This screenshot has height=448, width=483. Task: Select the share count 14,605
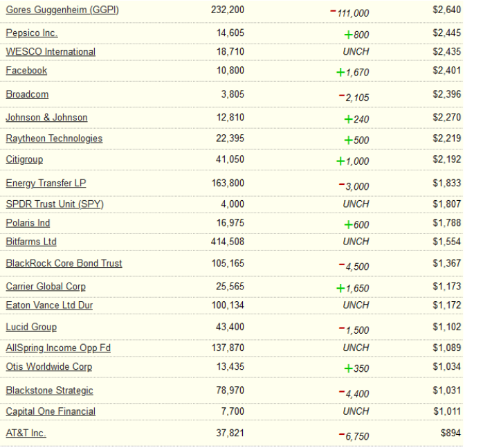pyautogui.click(x=230, y=33)
